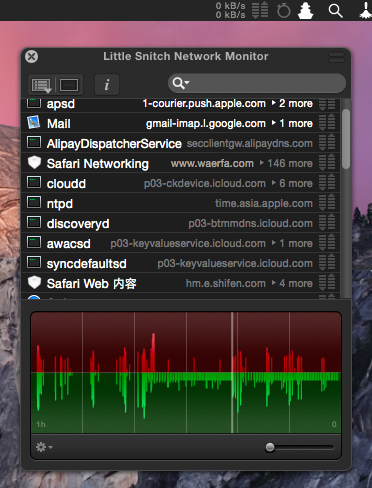Expand Safari Networking's 146 more servers
Screen dimensions: 372x488
286,163
